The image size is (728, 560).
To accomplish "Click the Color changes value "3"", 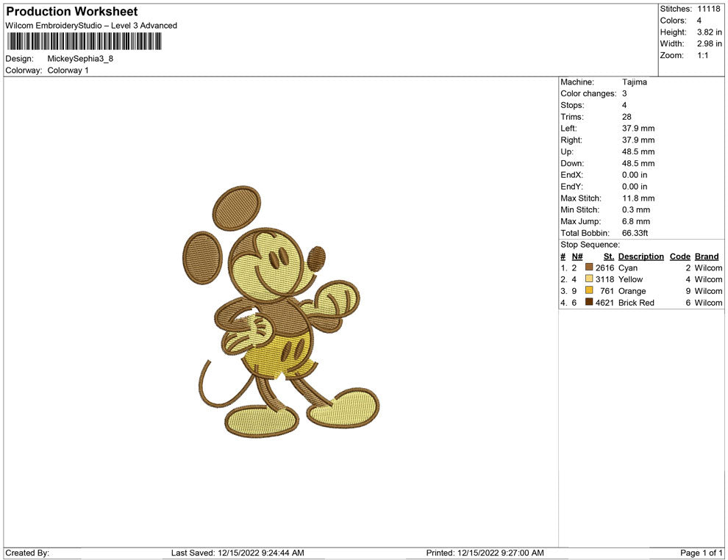I will (x=624, y=94).
